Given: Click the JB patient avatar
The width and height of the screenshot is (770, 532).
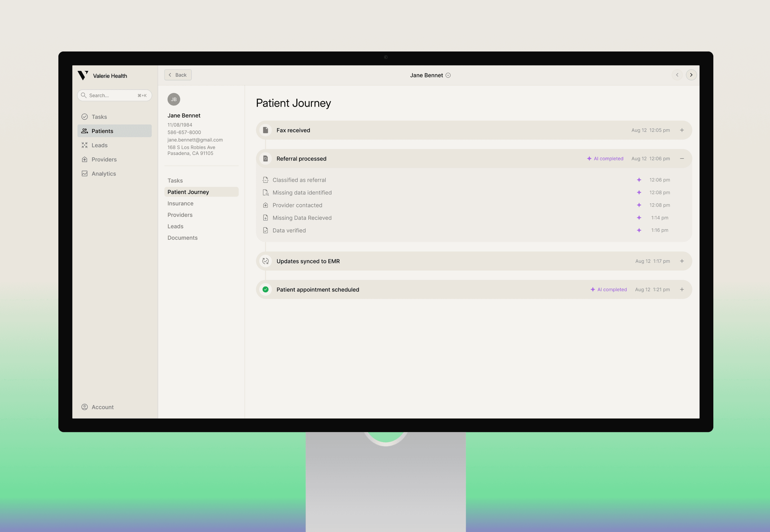Looking at the screenshot, I should pos(174,99).
